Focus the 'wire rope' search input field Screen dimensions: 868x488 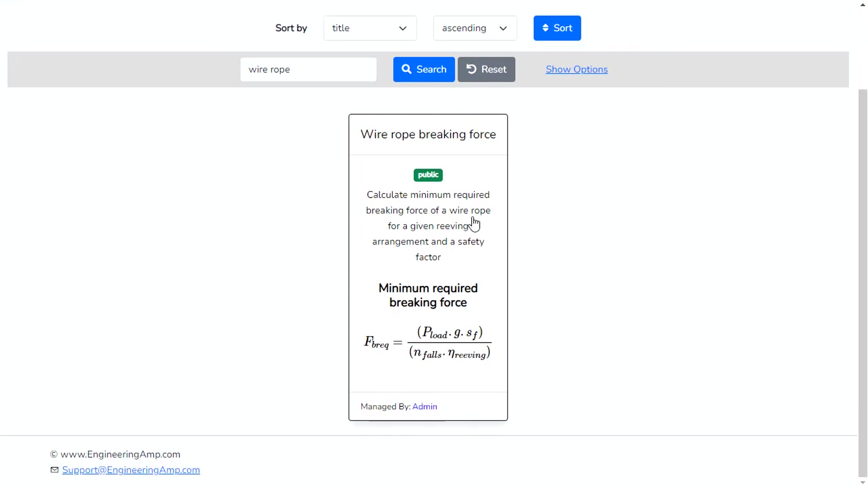(308, 70)
